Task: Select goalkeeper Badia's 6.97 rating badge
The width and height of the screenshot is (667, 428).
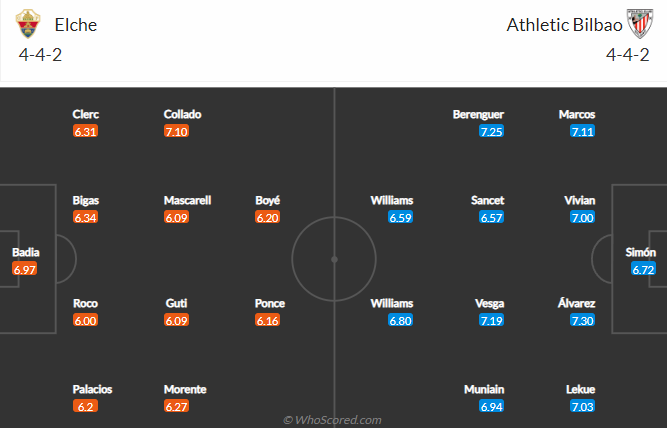Action: (25, 270)
